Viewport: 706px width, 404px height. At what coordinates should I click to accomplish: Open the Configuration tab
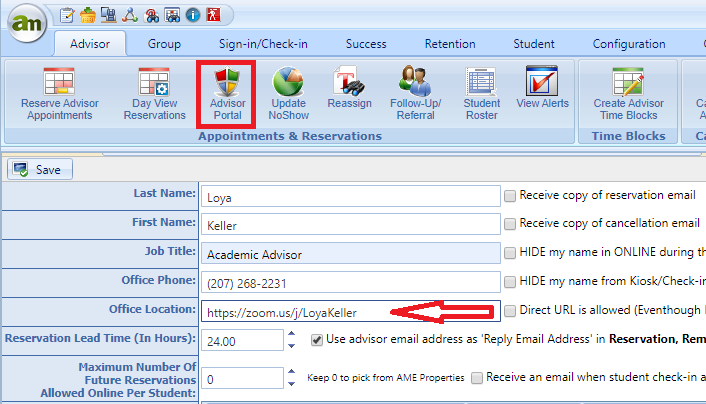tap(629, 44)
